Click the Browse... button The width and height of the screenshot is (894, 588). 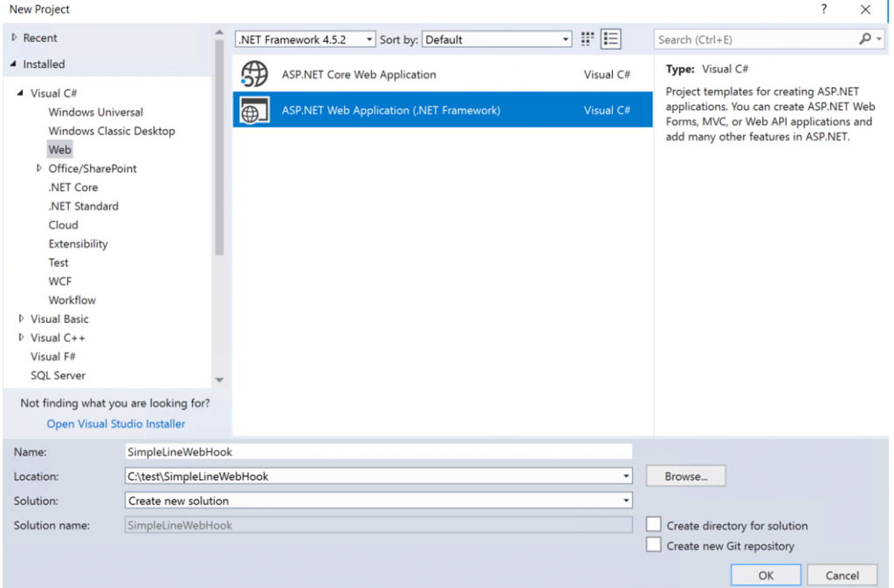tap(685, 475)
